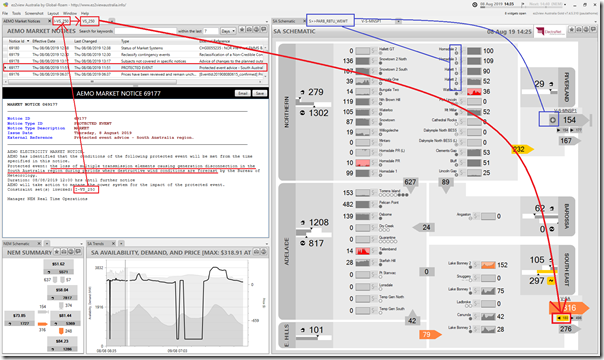Click the play arrow next to the time display
Screen dimensions: 604x360
523,5
